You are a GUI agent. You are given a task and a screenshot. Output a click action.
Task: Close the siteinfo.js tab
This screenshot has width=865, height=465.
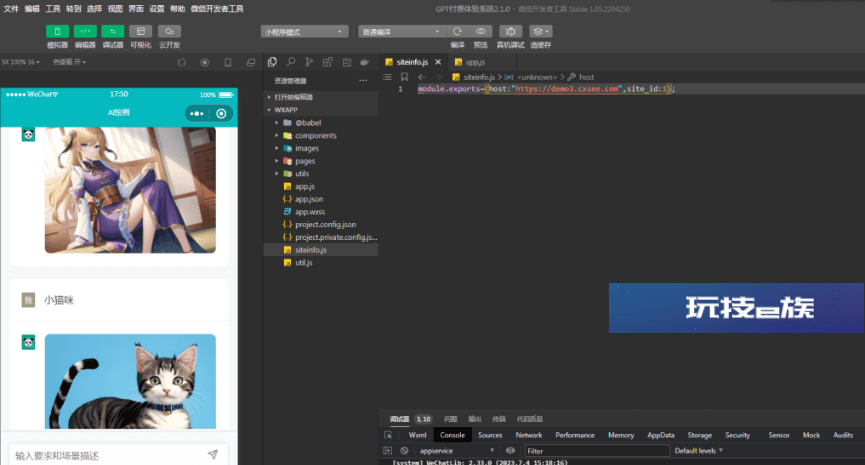438,62
